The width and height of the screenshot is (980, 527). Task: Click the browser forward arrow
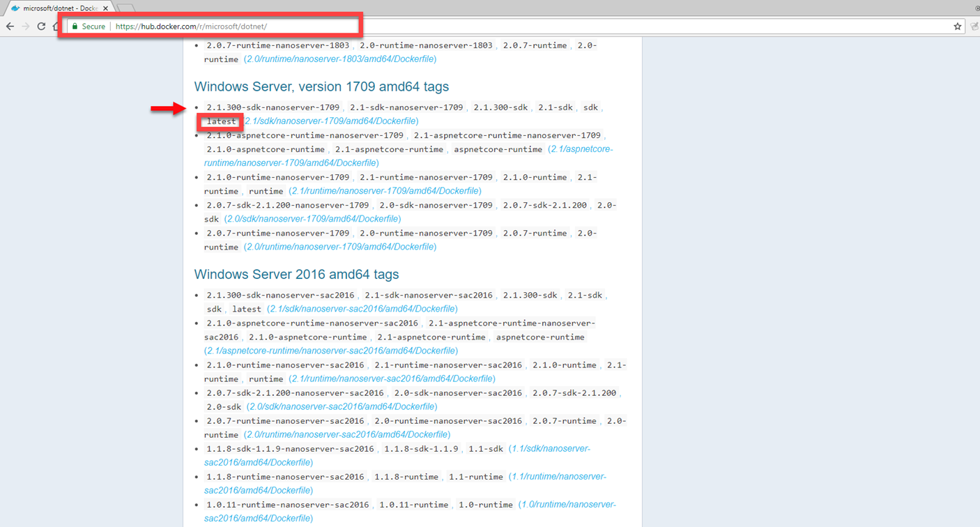(x=26, y=26)
